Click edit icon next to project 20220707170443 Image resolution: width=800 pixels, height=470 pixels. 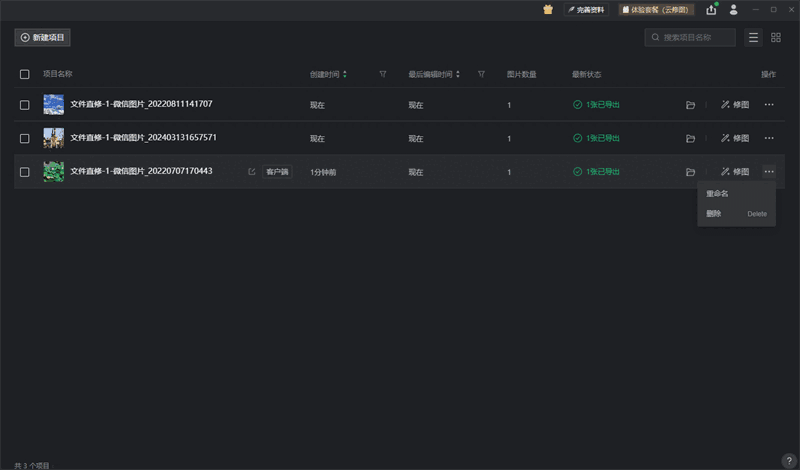coord(252,172)
